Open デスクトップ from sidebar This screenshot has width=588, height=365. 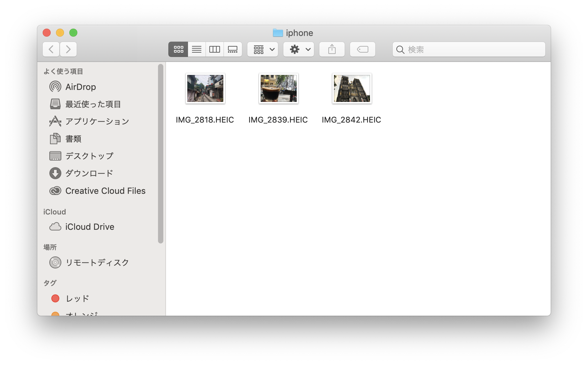[x=89, y=156]
